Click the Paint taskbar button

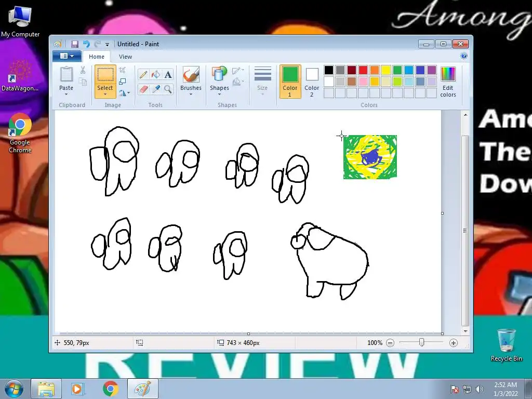(142, 389)
